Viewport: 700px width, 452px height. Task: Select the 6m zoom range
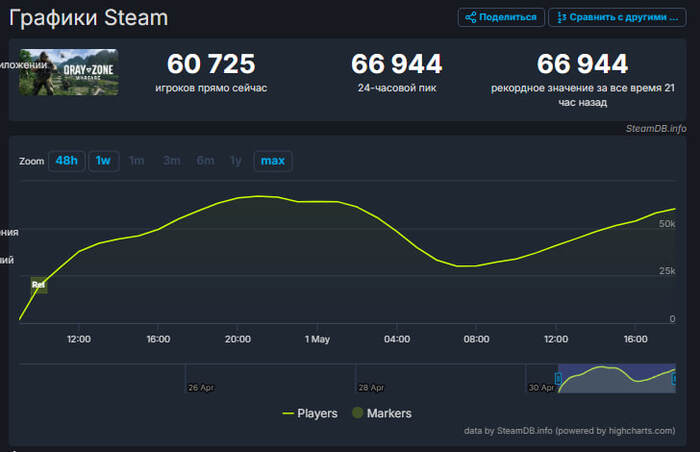[205, 161]
